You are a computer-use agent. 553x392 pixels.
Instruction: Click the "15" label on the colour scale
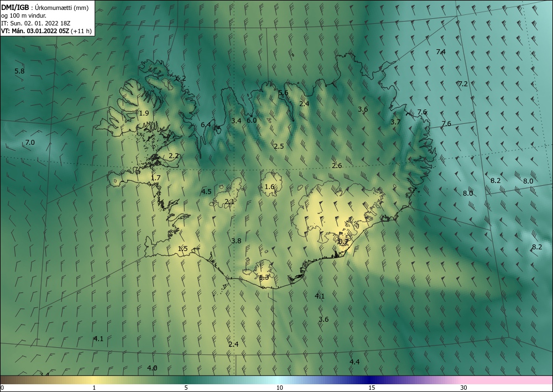click(x=372, y=388)
